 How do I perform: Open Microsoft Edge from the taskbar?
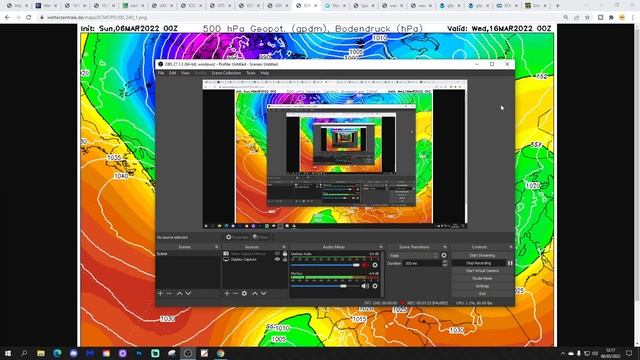[57, 353]
